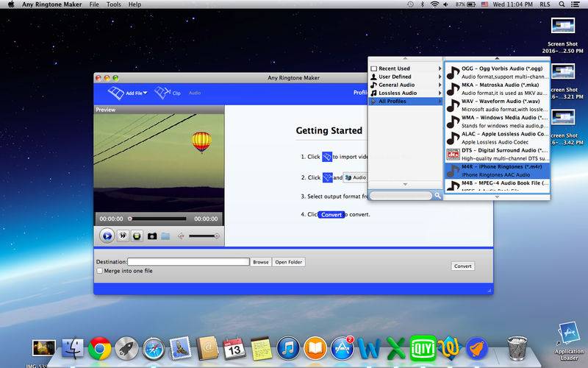Click the profile search magnifier icon
The width and height of the screenshot is (588, 368).
[437, 196]
